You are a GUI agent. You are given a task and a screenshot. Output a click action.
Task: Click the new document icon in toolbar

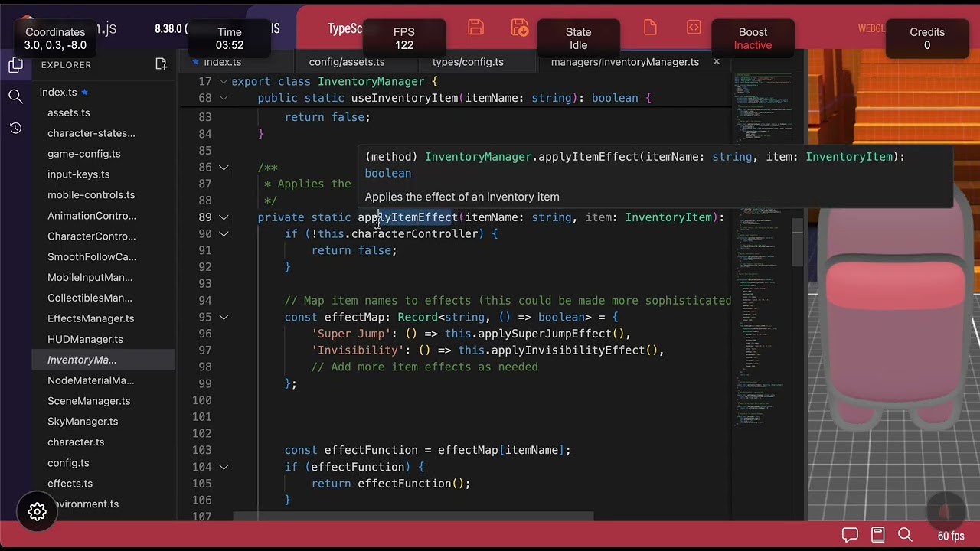650,28
